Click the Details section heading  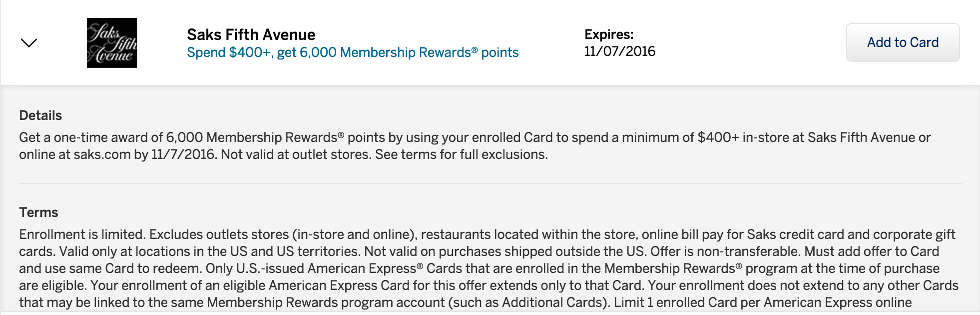pos(40,115)
